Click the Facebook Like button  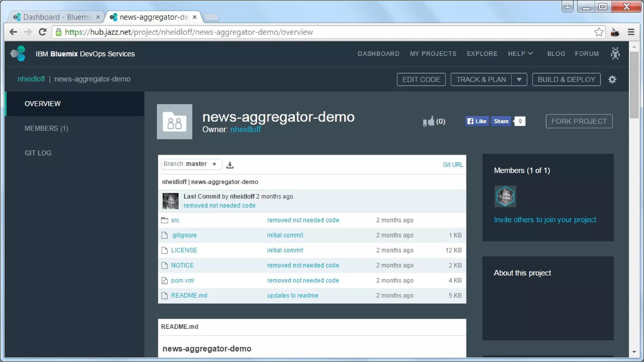[x=477, y=121]
